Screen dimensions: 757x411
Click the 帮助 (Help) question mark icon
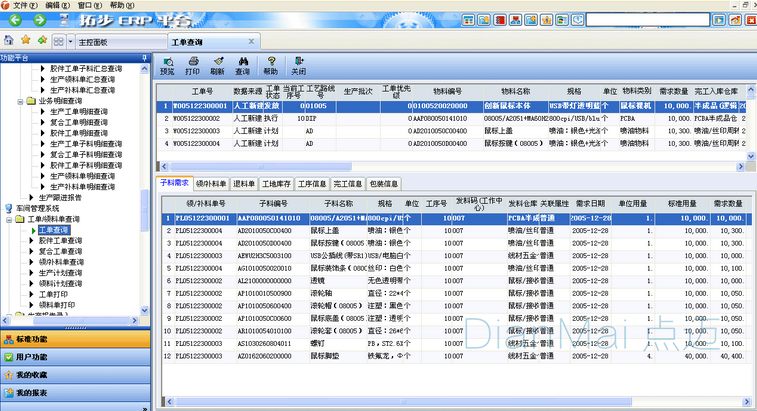pos(270,64)
